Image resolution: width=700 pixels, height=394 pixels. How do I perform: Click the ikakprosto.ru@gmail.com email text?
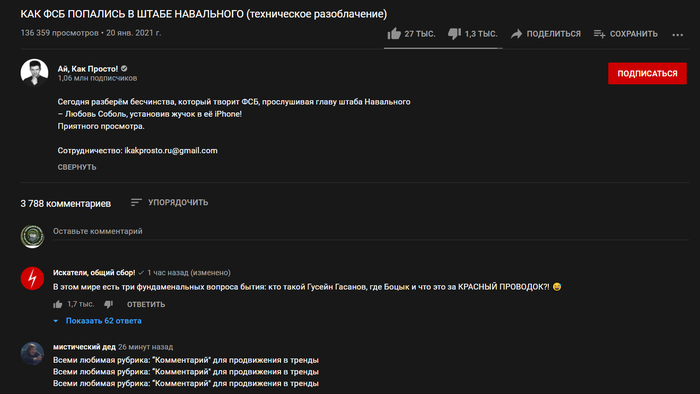pos(171,151)
